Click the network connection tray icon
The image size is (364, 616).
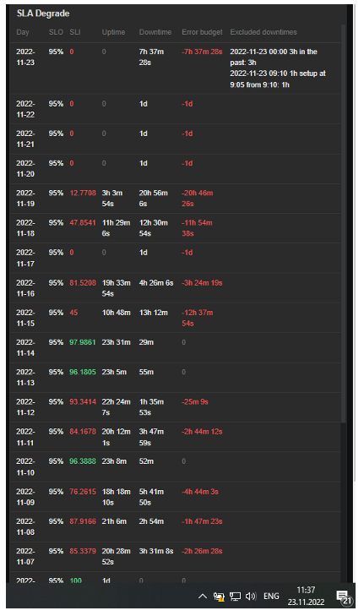coord(235,597)
